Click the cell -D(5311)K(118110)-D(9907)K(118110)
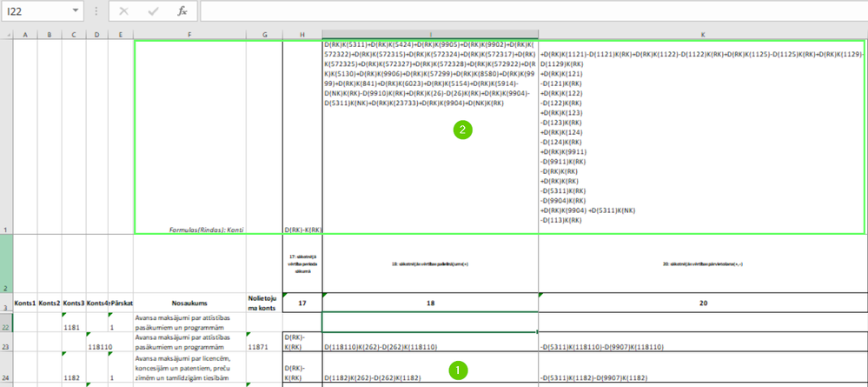 click(703, 342)
